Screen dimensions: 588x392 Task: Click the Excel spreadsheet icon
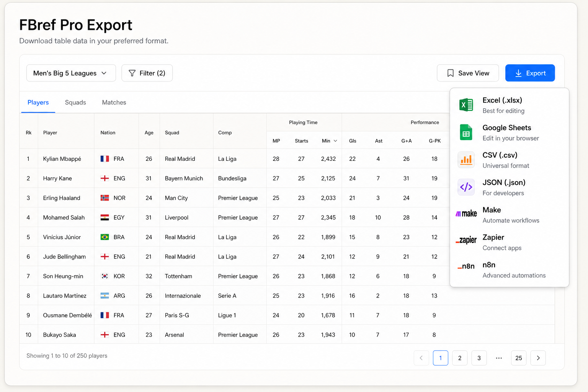(466, 105)
